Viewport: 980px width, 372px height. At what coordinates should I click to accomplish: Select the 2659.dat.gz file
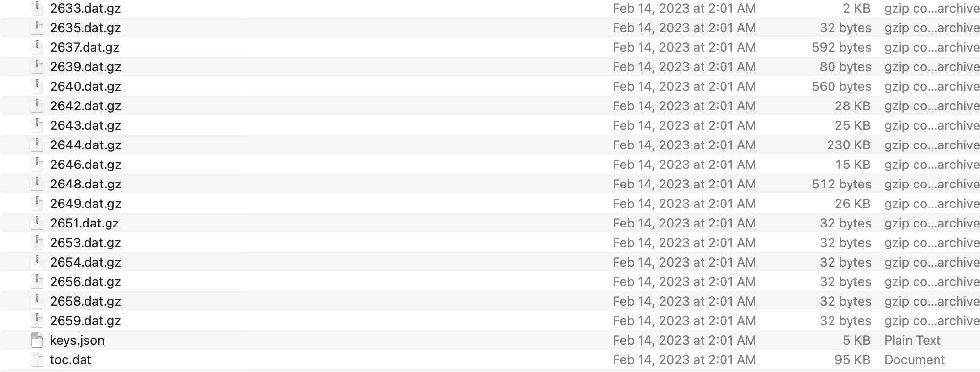coord(85,321)
